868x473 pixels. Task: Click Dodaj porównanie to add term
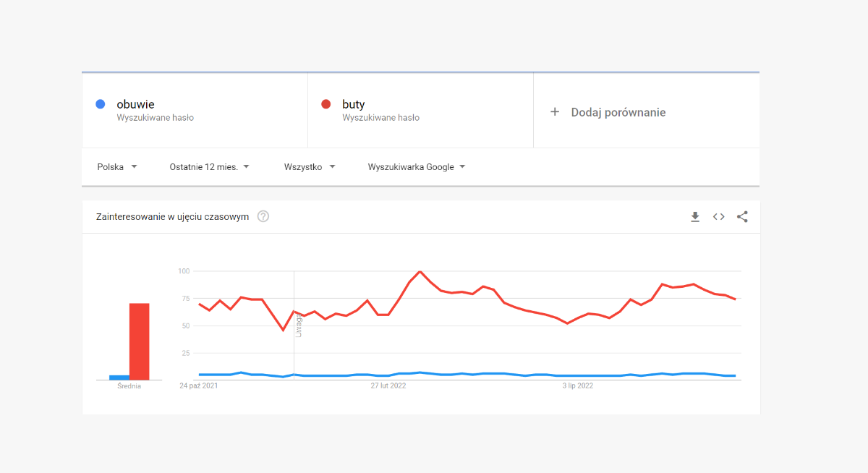coord(618,112)
